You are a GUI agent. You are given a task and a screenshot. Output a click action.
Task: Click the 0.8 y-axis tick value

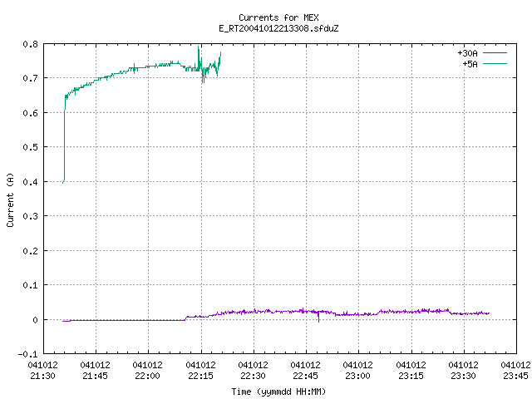point(30,44)
